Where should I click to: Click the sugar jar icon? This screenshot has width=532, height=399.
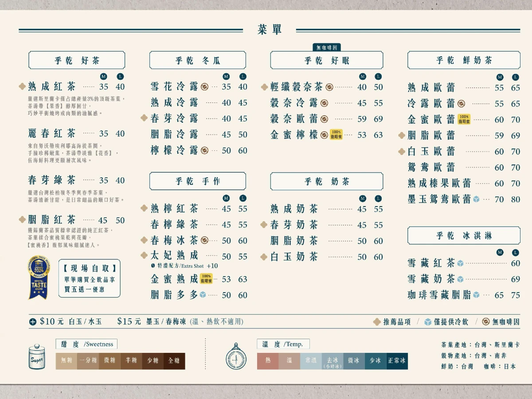pyautogui.click(x=37, y=356)
